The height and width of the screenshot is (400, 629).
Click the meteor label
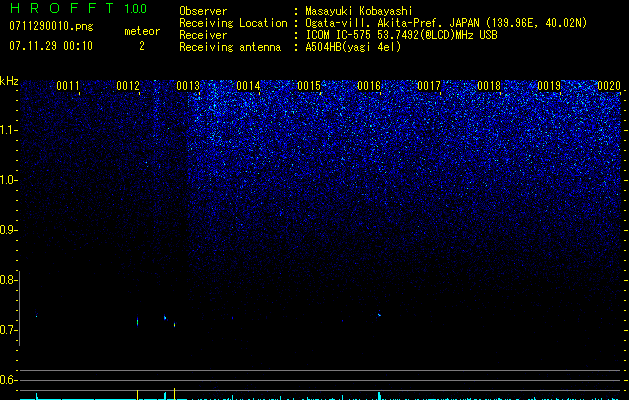tap(142, 31)
